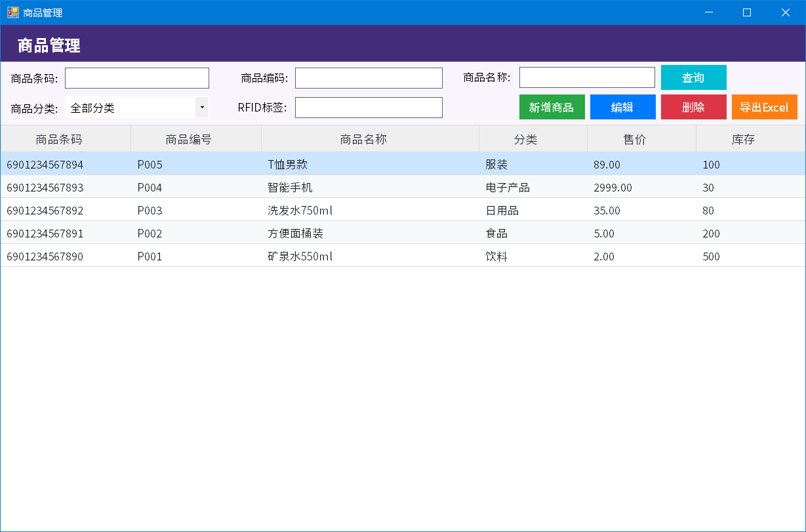Click the RFID标签 input box
Image resolution: width=806 pixels, height=532 pixels.
369,108
